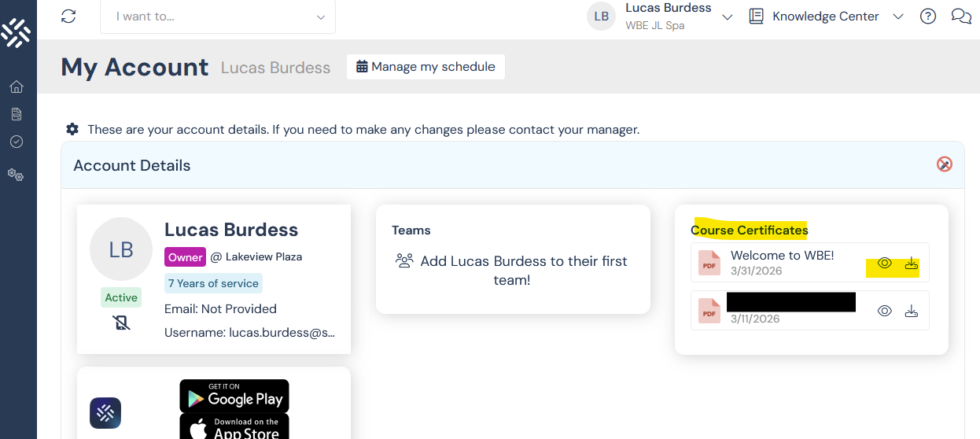
Task: Click the refresh icon in top bar
Action: (x=68, y=17)
